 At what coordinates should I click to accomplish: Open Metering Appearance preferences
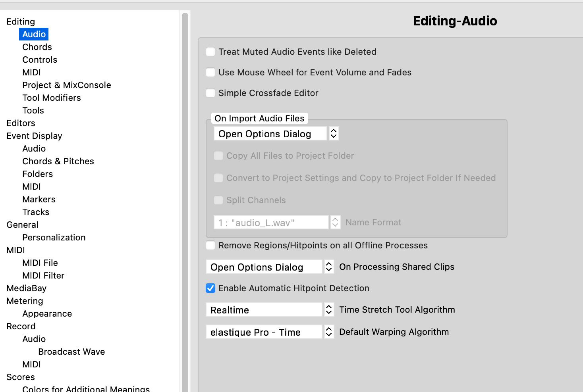coord(47,314)
